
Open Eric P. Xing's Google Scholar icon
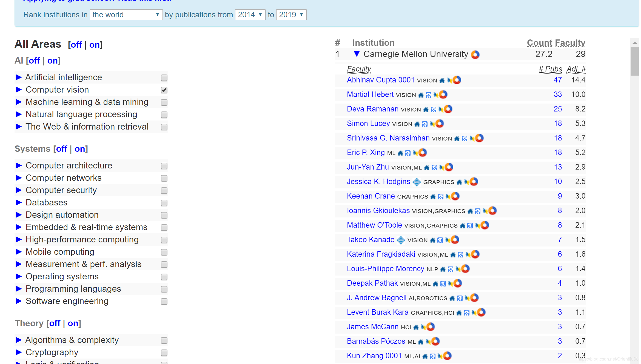(x=408, y=153)
